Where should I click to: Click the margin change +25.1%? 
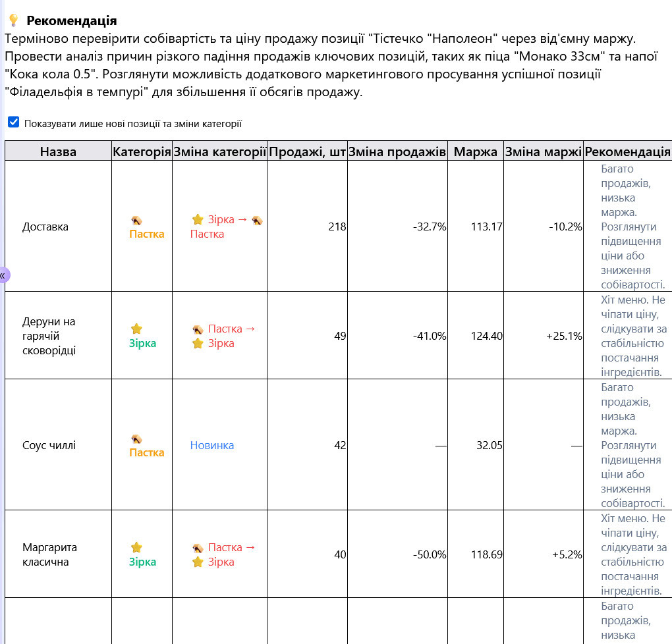click(x=564, y=336)
